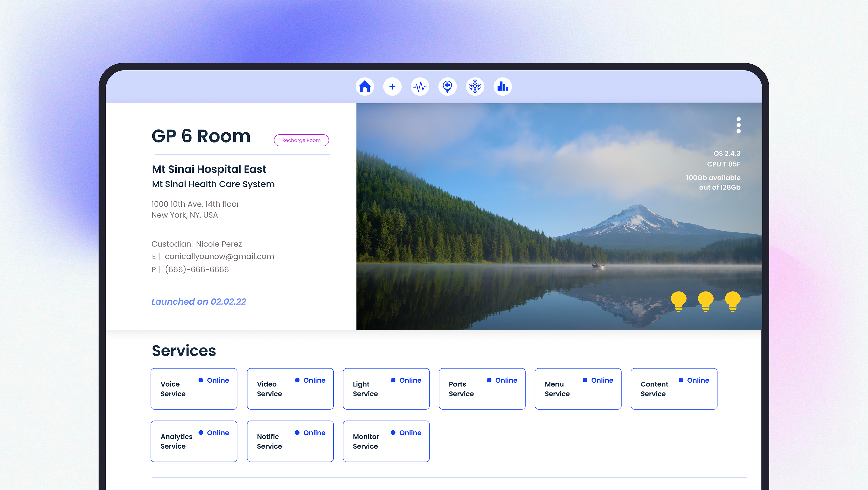Open the Content Service card
868x490 pixels.
click(x=674, y=389)
